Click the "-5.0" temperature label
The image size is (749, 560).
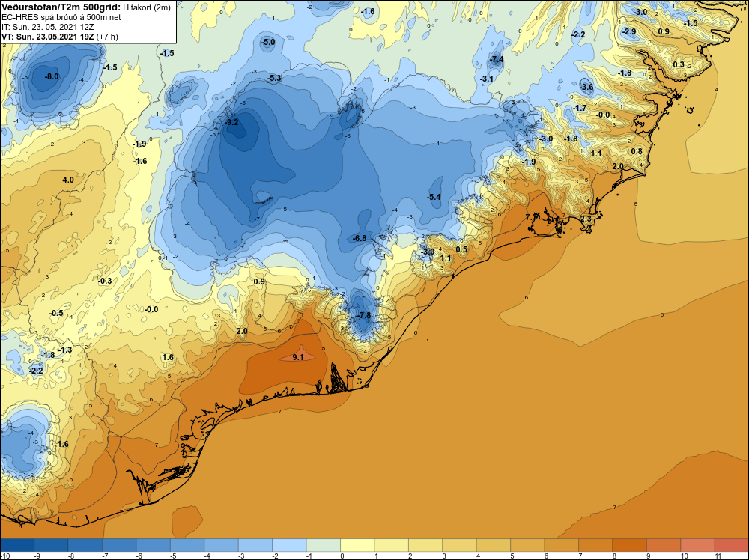click(268, 42)
